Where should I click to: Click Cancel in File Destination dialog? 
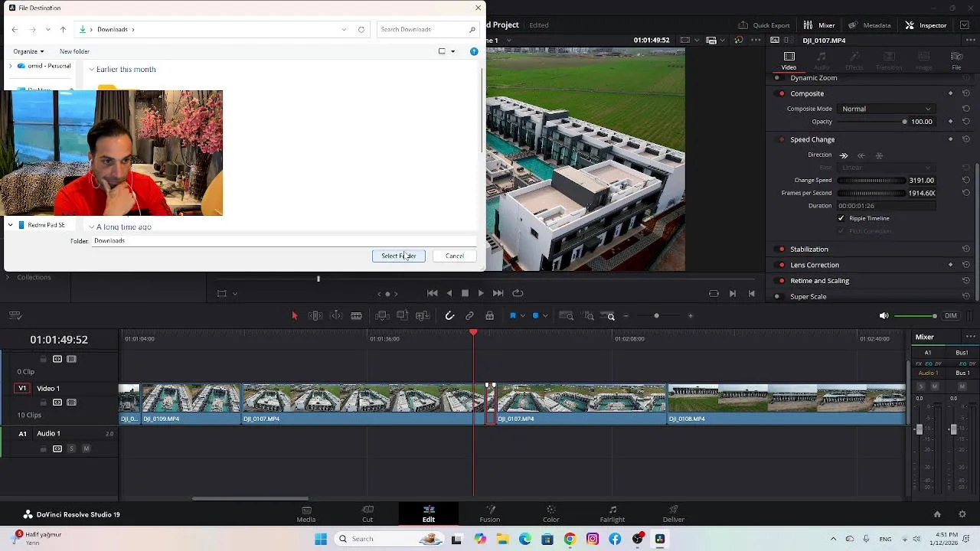click(455, 256)
